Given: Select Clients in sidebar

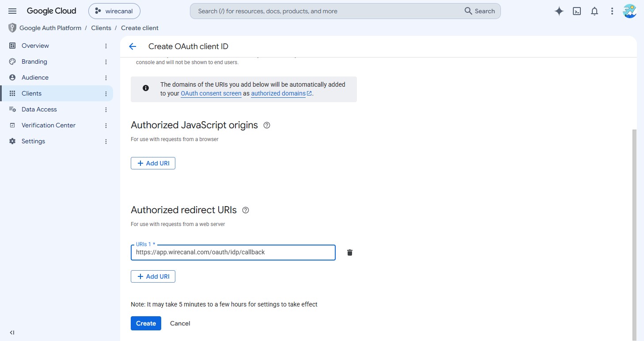Looking at the screenshot, I should pyautogui.click(x=57, y=93).
